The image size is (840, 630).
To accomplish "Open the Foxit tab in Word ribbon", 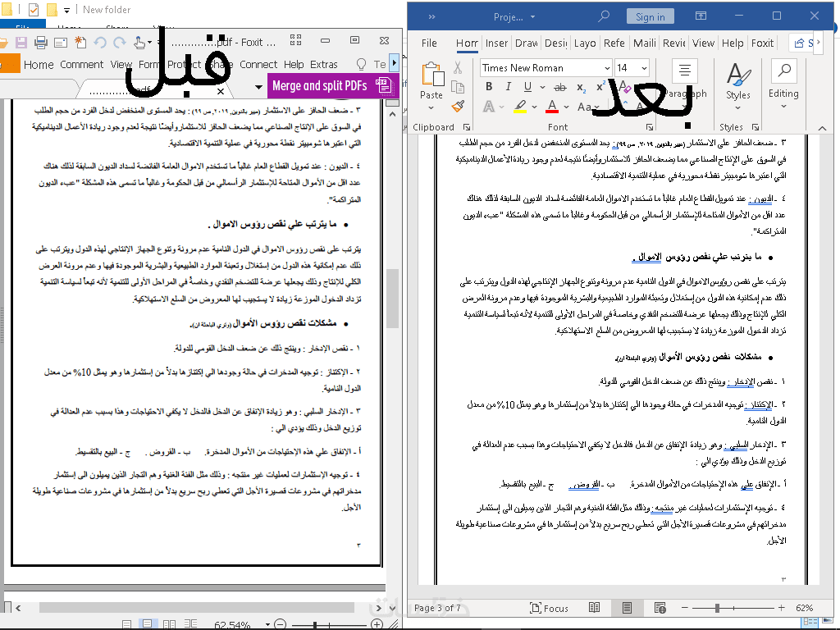I will point(762,43).
